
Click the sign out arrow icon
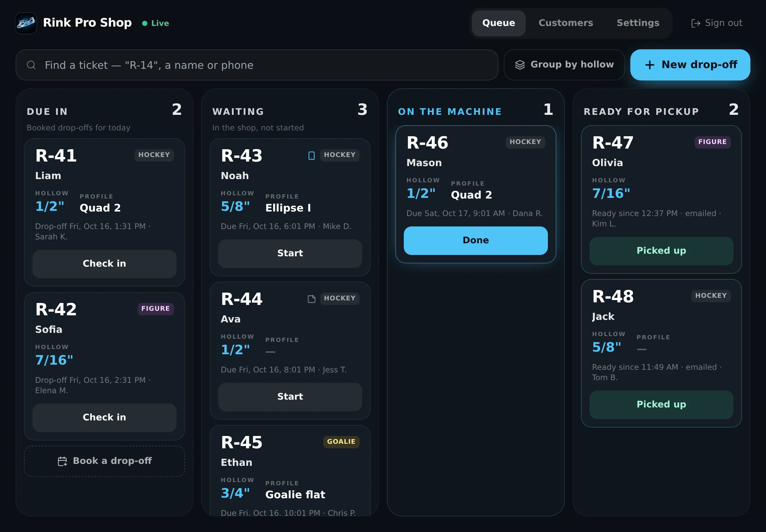[x=696, y=23]
